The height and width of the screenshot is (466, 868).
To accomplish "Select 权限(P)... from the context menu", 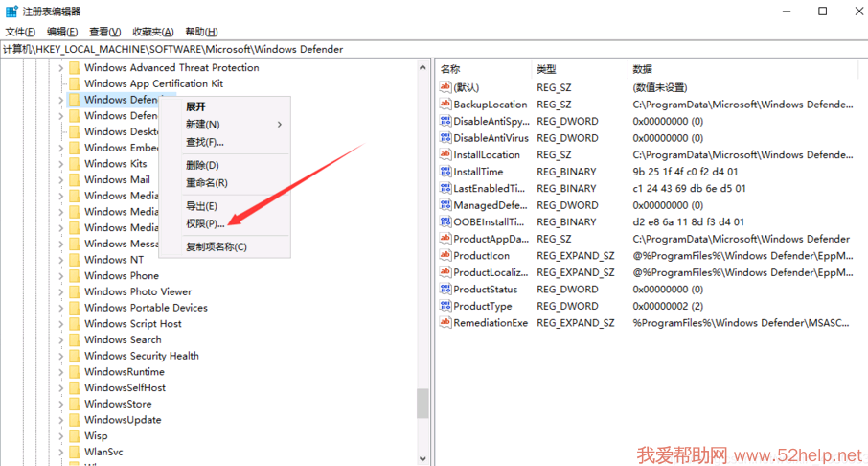I will (x=204, y=223).
